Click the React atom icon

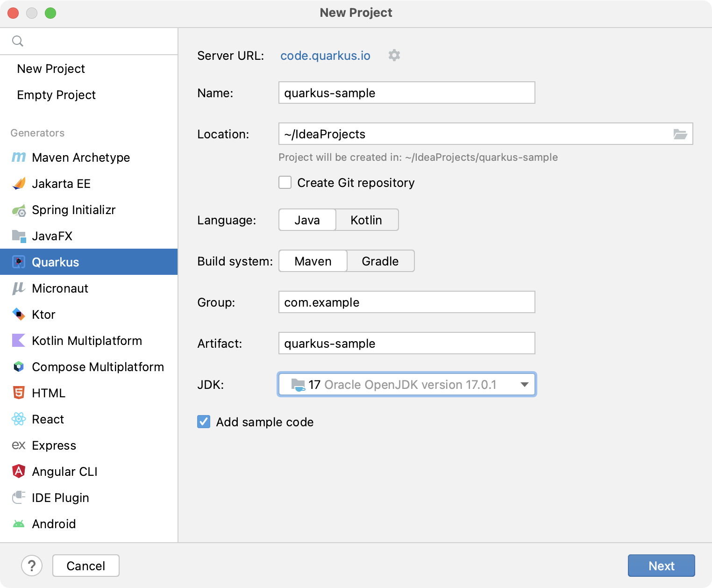[x=19, y=419]
